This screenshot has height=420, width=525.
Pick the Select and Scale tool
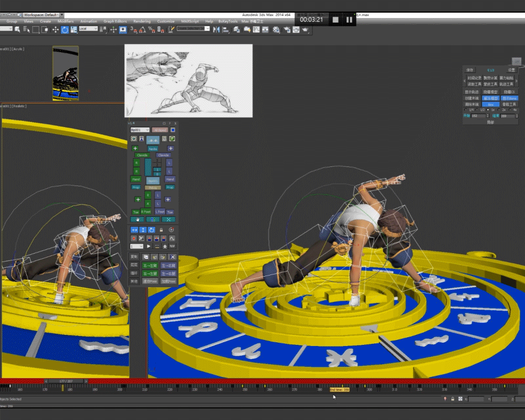[73, 29]
